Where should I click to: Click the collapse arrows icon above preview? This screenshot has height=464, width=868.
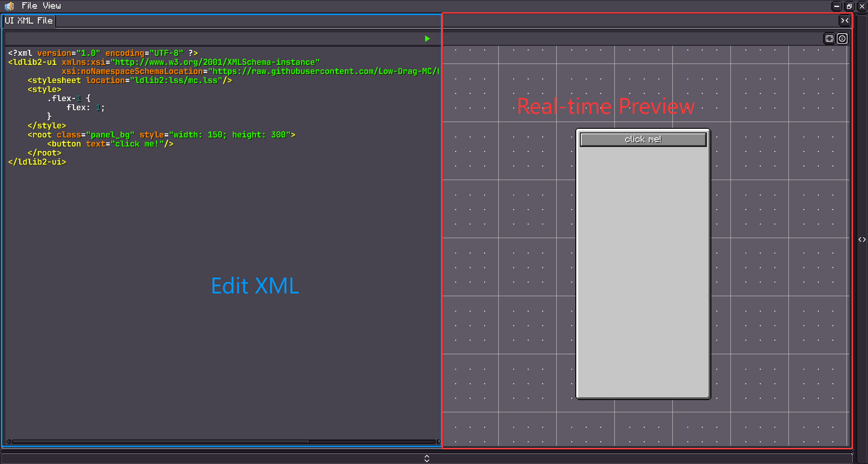tap(844, 21)
